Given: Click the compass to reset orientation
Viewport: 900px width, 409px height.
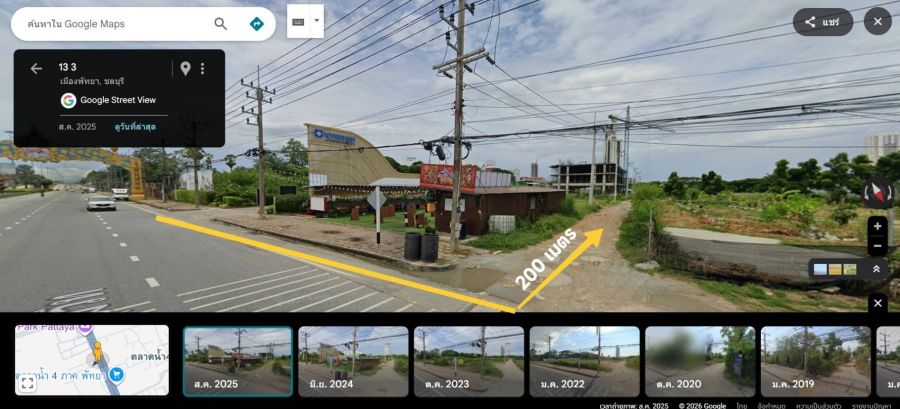Looking at the screenshot, I should click(878, 193).
